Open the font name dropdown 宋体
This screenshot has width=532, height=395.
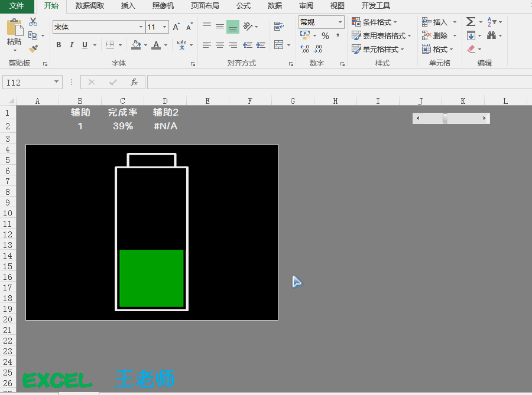141,27
